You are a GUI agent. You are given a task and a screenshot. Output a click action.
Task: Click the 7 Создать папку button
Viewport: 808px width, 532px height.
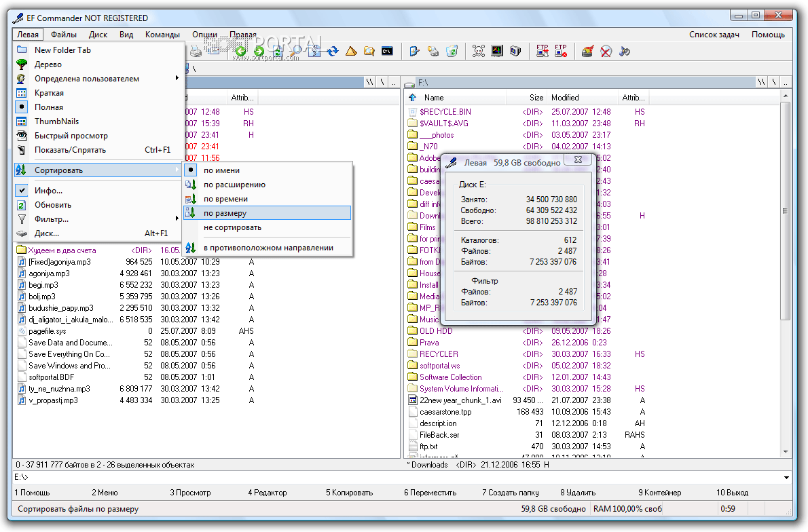click(510, 493)
